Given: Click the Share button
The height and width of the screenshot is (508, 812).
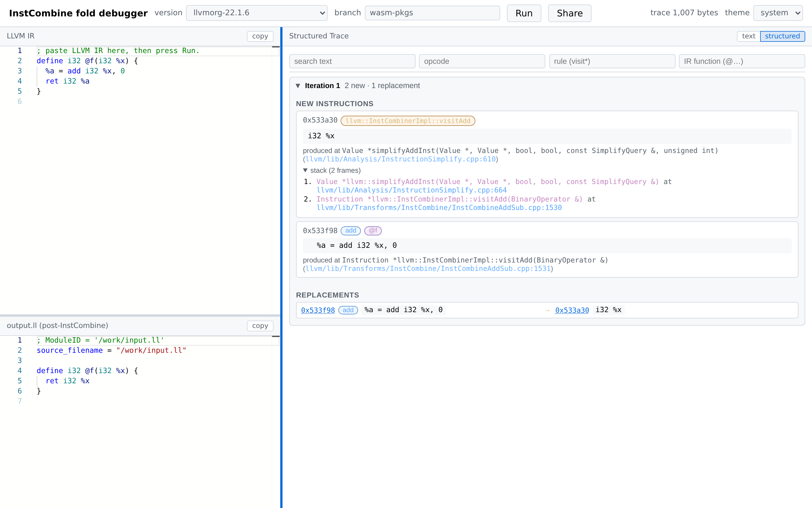Looking at the screenshot, I should pyautogui.click(x=570, y=14).
